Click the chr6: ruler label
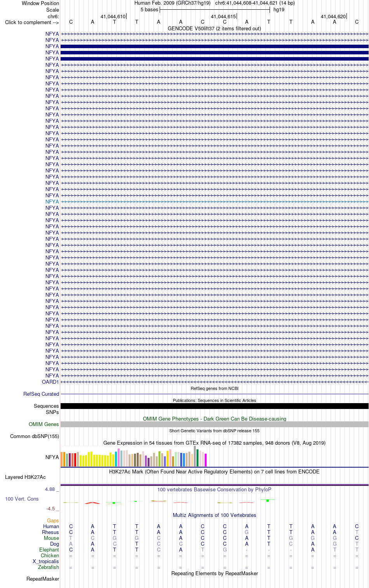The image size is (369, 588). [x=53, y=16]
